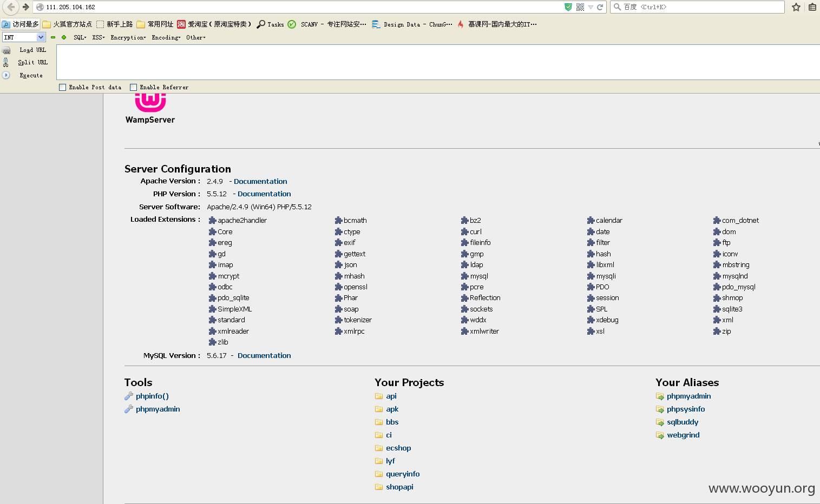Open the 访问最多 bookmark
The height and width of the screenshot is (504, 820).
pyautogui.click(x=20, y=24)
